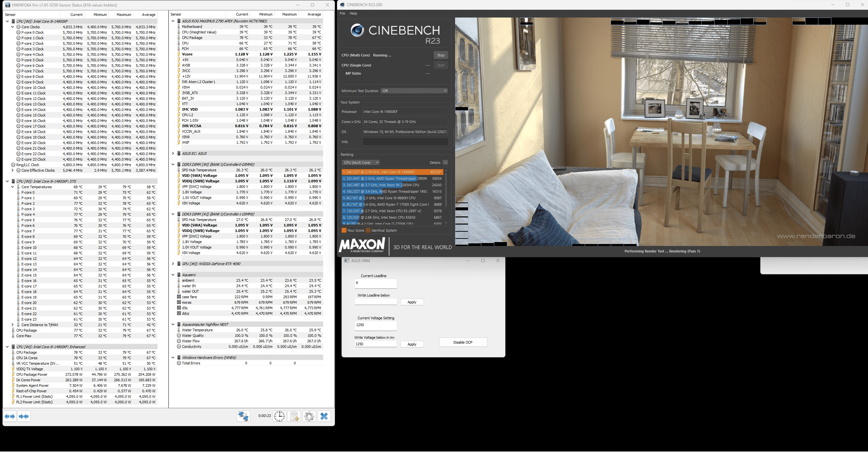
Task: Select the AMD Ryzen Threadripper 2990W ranking row
Action: [392, 178]
